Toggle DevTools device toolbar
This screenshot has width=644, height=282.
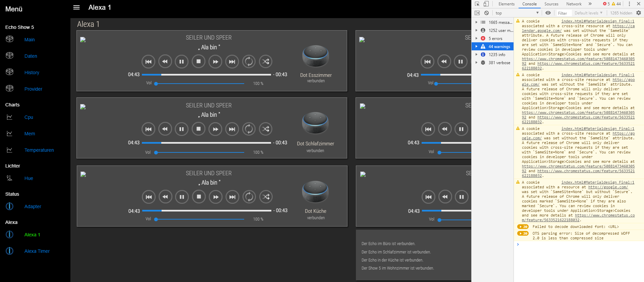[x=486, y=4]
